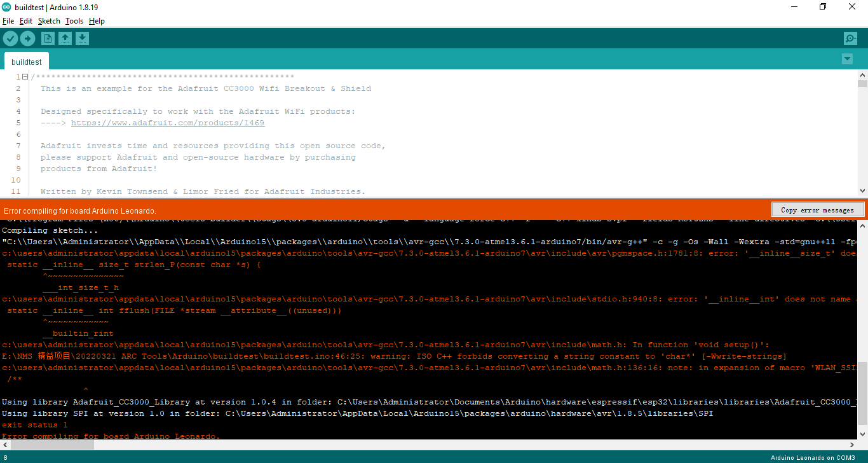
Task: Click stdio.h:940:8 error line
Action: pos(430,299)
